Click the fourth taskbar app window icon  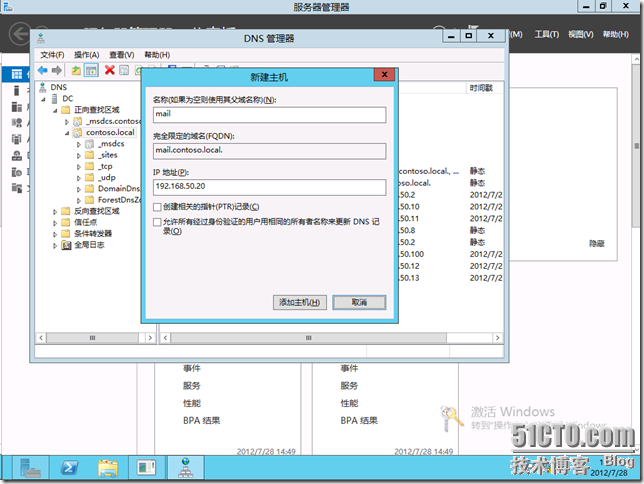146,468
